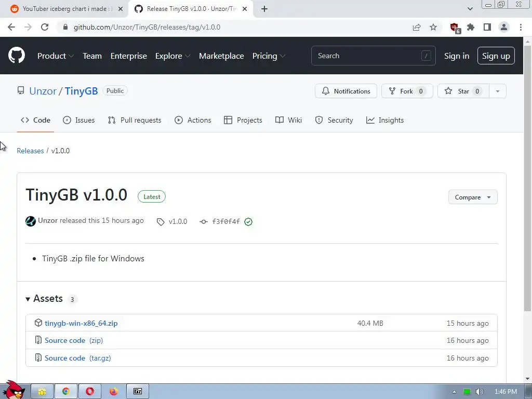
Task: Open a new browser tab
Action: click(x=264, y=9)
